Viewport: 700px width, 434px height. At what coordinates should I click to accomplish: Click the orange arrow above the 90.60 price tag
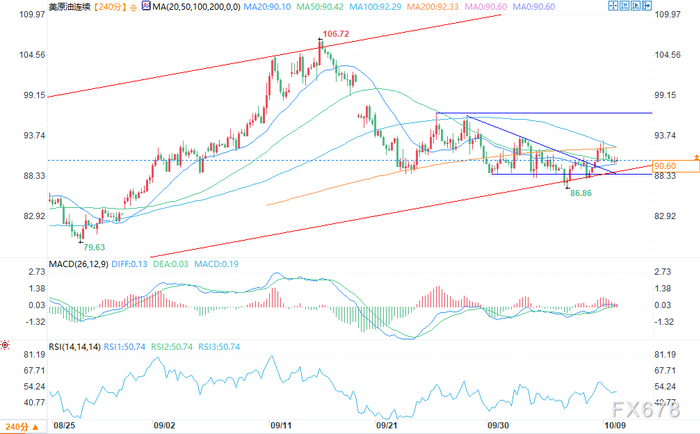tap(696, 156)
